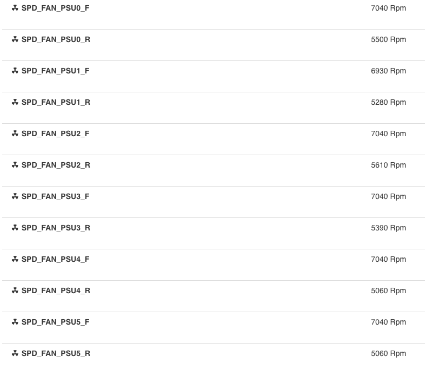Select the 5390 Rpm value for PSU3_R
427x371 pixels.
(388, 228)
